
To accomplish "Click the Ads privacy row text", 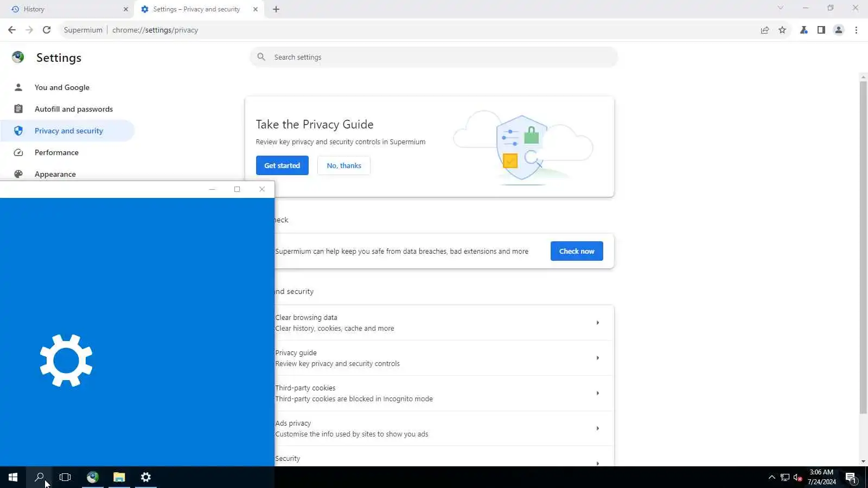I will [x=293, y=423].
